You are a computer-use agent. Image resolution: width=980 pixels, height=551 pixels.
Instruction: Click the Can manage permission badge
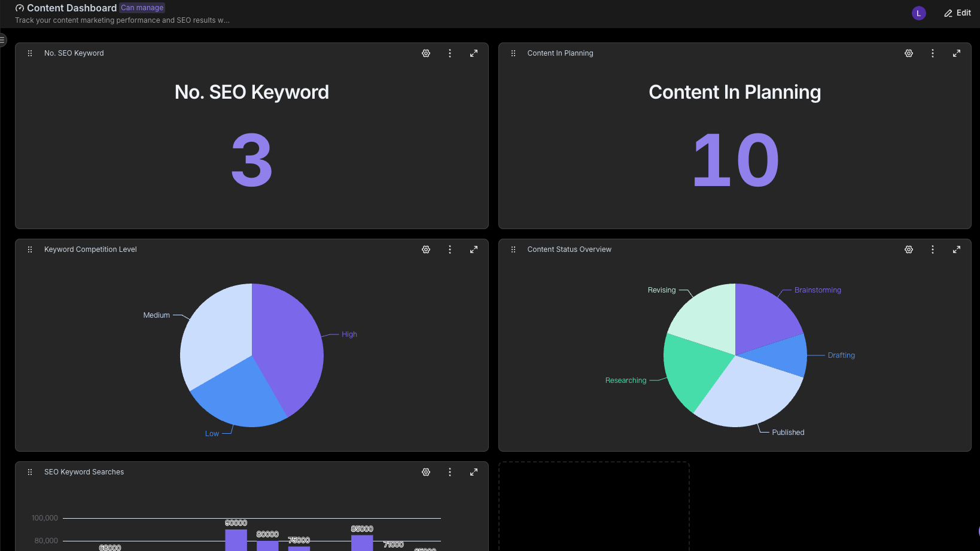[x=142, y=8]
